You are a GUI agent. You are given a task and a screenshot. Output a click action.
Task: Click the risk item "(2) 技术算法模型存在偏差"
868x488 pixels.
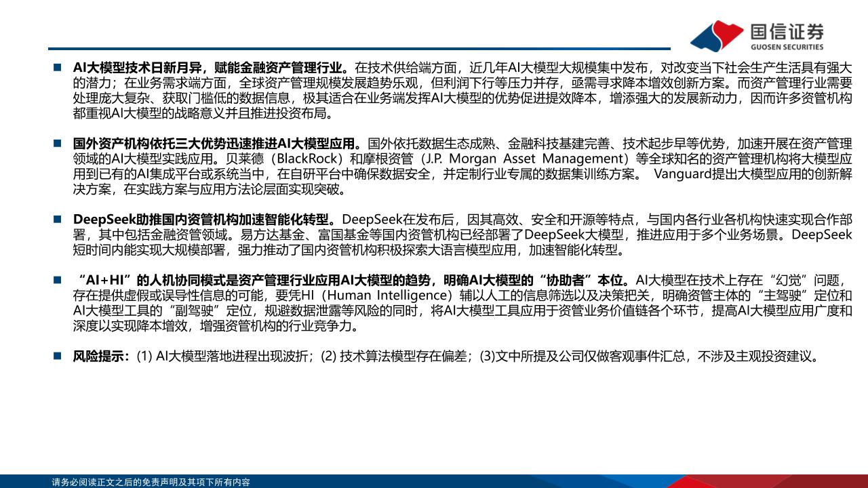(x=396, y=356)
